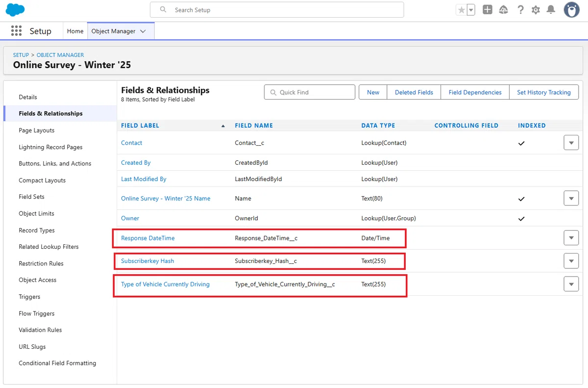Open the Online Survey - Winter '25 Name link
The height and width of the screenshot is (388, 588).
tap(166, 199)
